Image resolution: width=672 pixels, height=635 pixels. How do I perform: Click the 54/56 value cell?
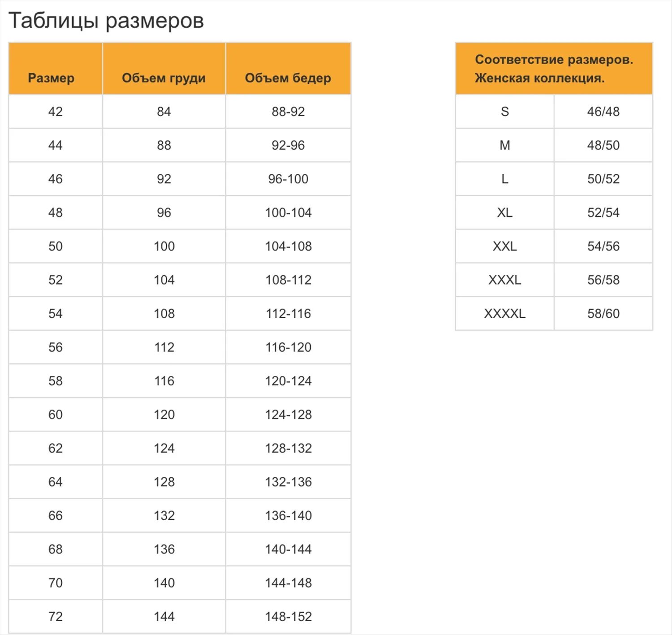click(x=603, y=246)
